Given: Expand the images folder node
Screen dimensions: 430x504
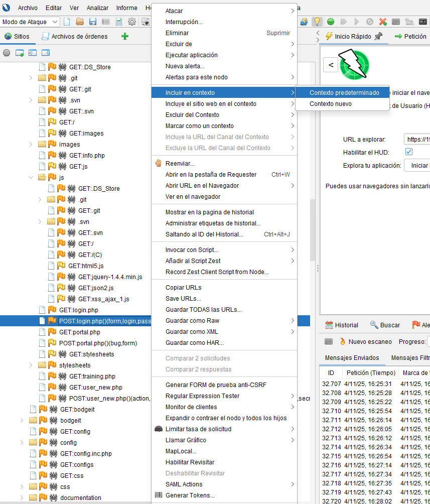Looking at the screenshot, I should pos(31,145).
